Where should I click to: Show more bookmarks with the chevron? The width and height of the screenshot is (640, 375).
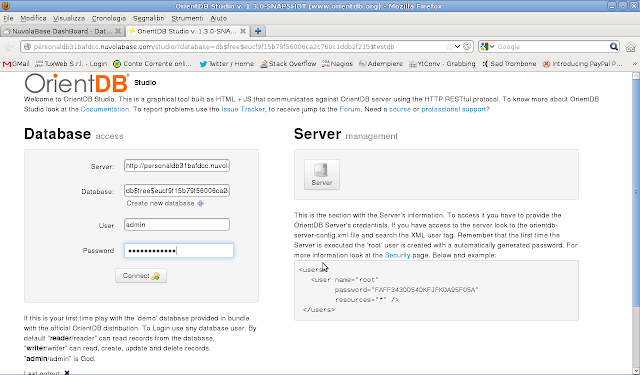634,64
